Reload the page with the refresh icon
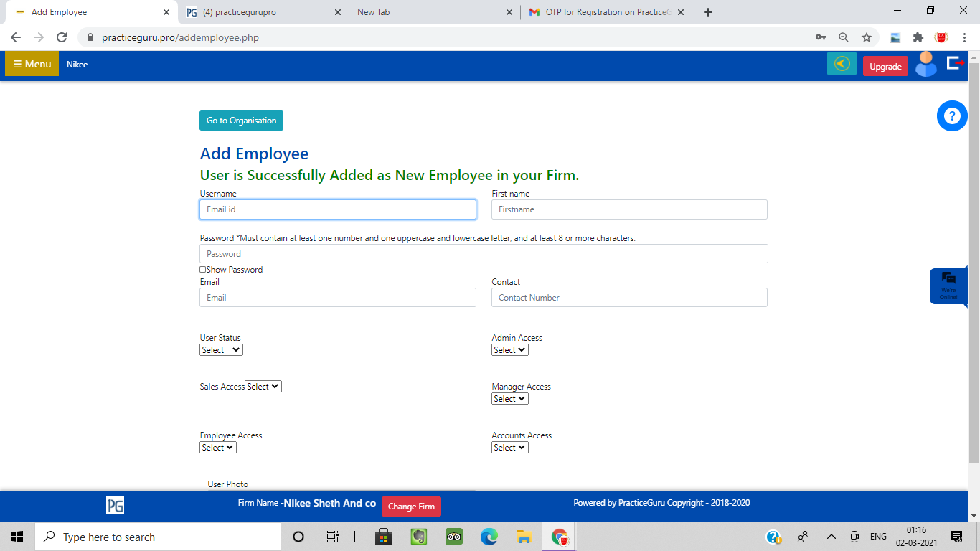This screenshot has height=551, width=980. (x=62, y=37)
